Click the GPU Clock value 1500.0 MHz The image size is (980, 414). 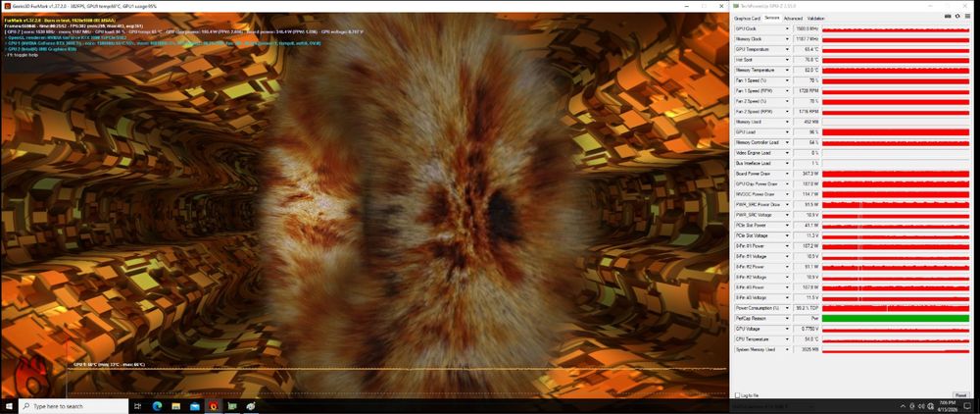pyautogui.click(x=807, y=28)
